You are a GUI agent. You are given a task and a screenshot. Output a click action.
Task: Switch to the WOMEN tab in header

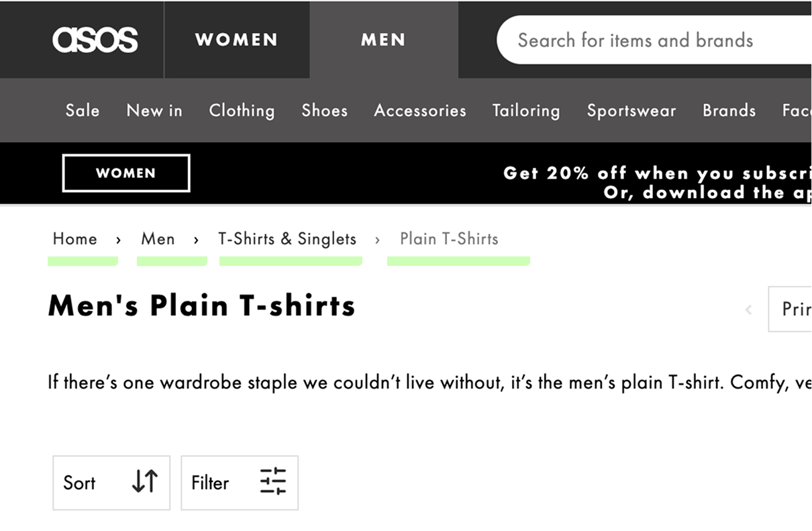(x=236, y=40)
